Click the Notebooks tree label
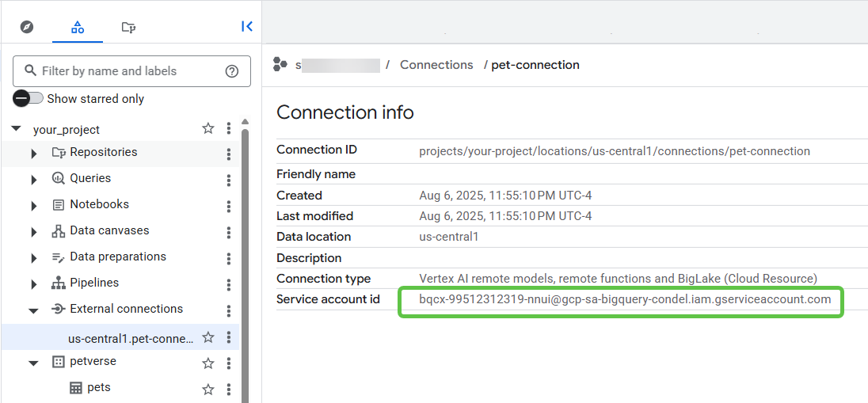 click(x=99, y=203)
